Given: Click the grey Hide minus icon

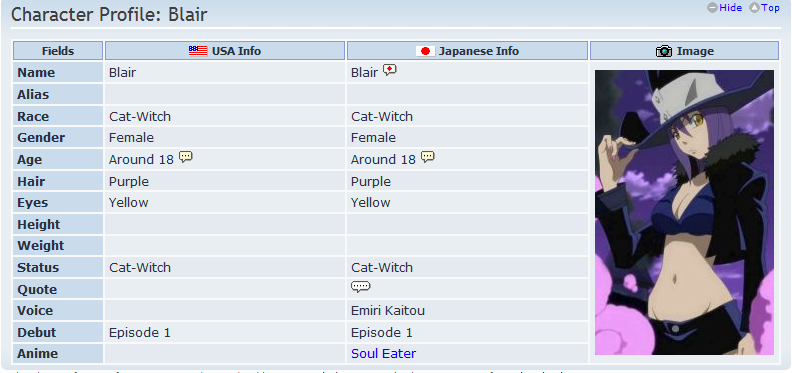Looking at the screenshot, I should pos(712,8).
